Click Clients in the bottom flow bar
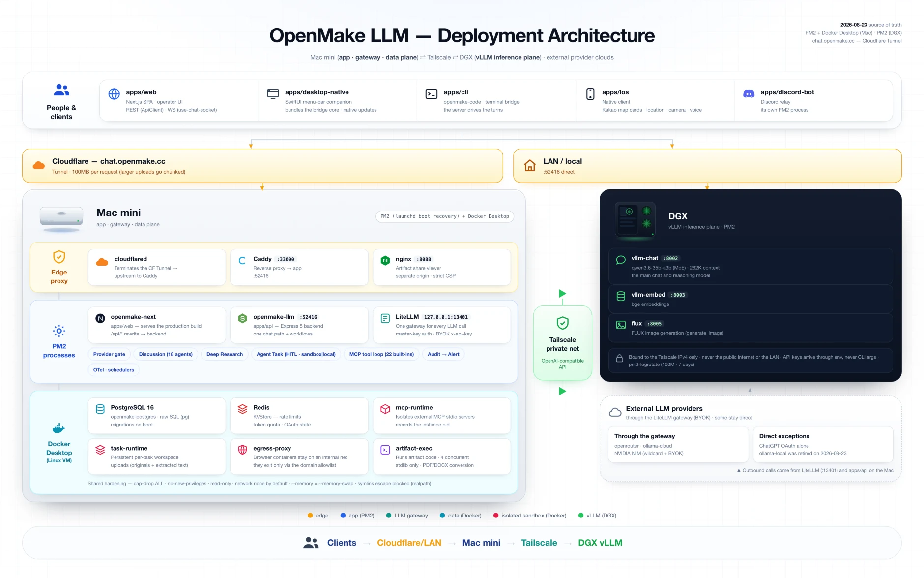Screen dimensions: 924x578 [x=342, y=543]
